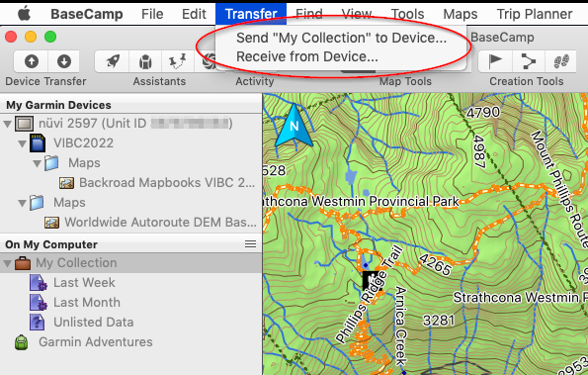Click the 4265 elevation label on map
588x375 pixels.
coord(435,264)
